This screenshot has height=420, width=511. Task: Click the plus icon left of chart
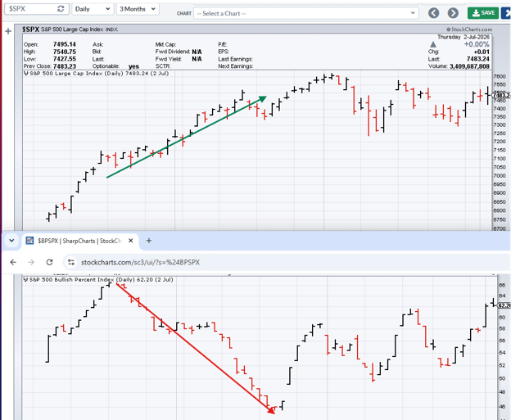[8, 31]
